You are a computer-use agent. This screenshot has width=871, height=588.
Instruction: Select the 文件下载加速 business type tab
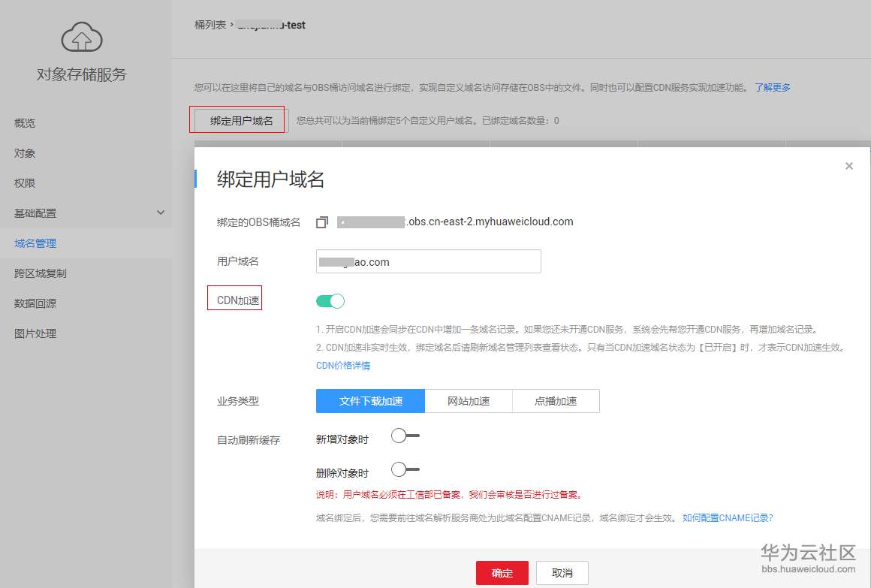click(369, 400)
